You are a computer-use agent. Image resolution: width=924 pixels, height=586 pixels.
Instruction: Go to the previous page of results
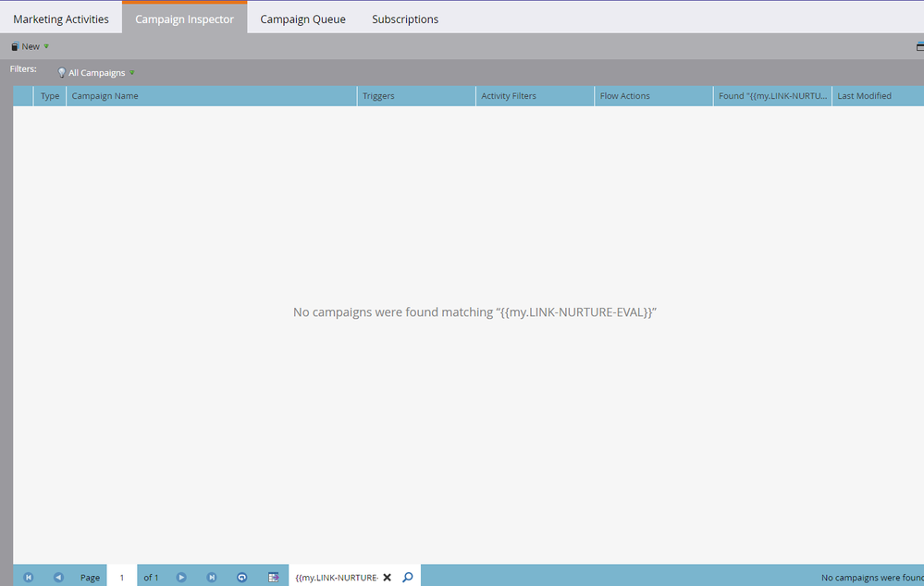pyautogui.click(x=58, y=577)
